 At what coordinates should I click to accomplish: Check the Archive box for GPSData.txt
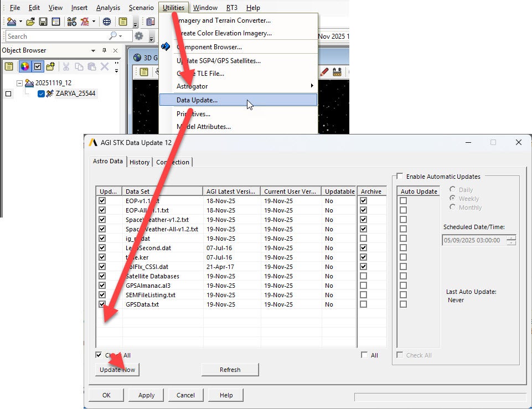click(x=363, y=304)
